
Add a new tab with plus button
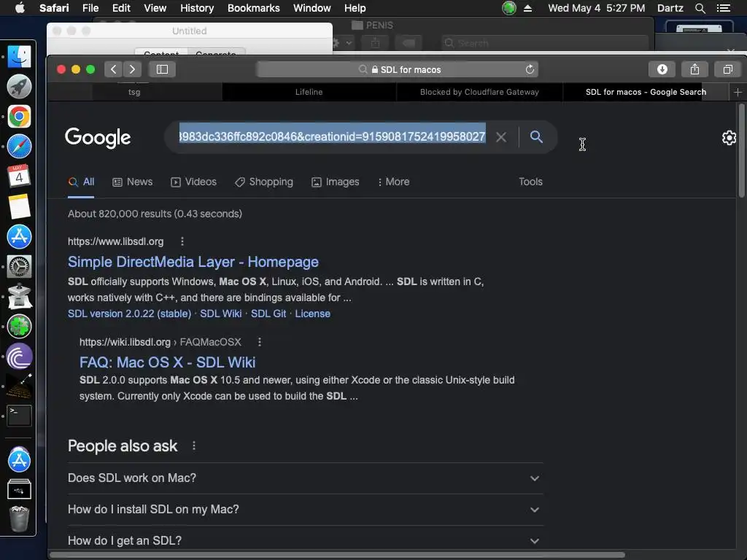pos(738,92)
